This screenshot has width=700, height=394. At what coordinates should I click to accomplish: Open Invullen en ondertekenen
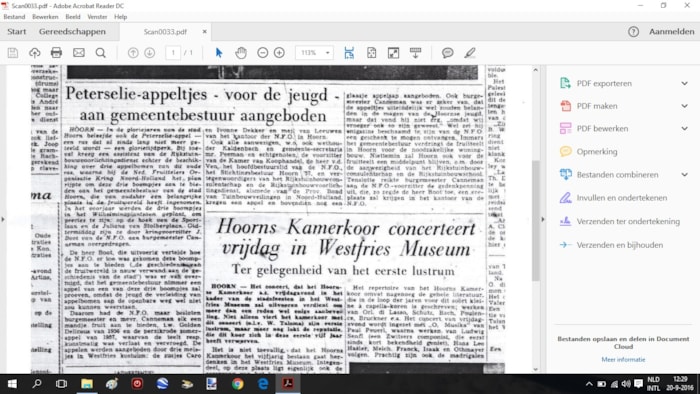coord(621,198)
